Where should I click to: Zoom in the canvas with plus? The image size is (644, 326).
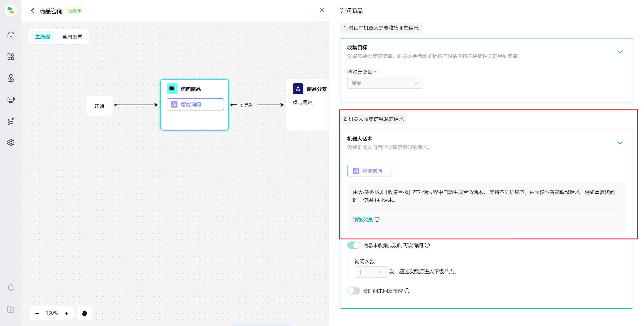pyautogui.click(x=66, y=313)
